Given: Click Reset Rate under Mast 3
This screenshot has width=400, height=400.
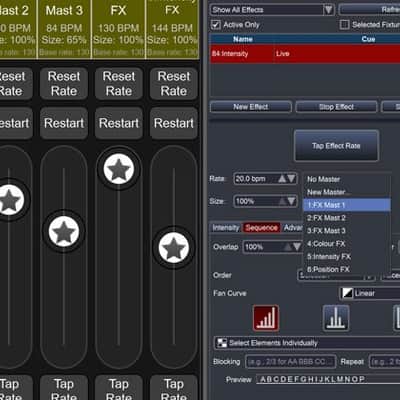Looking at the screenshot, I should [x=64, y=84].
